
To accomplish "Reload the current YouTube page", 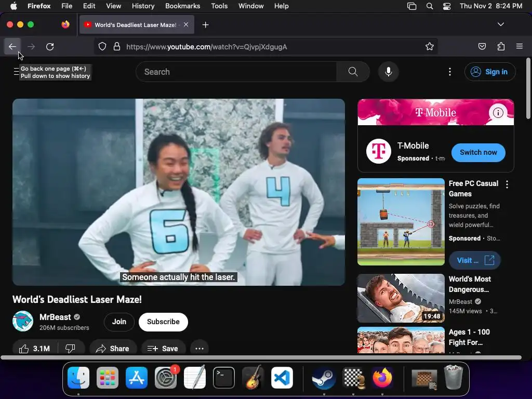I will [x=50, y=46].
